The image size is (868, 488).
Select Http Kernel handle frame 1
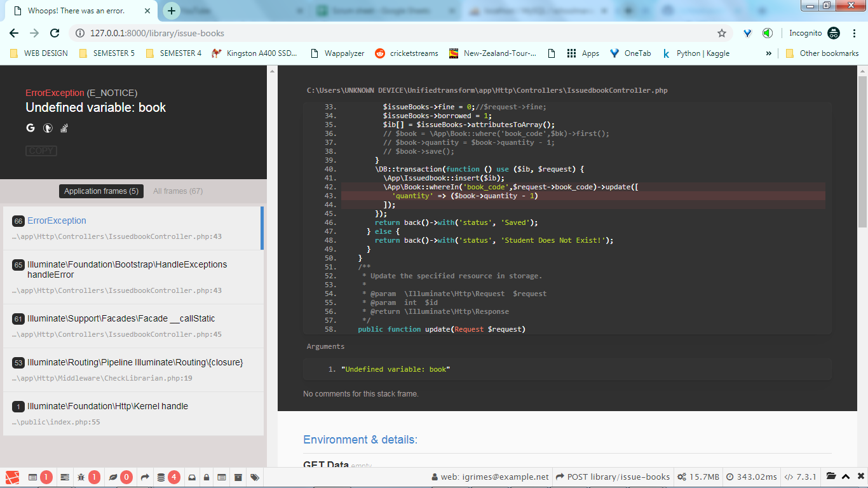click(x=133, y=414)
